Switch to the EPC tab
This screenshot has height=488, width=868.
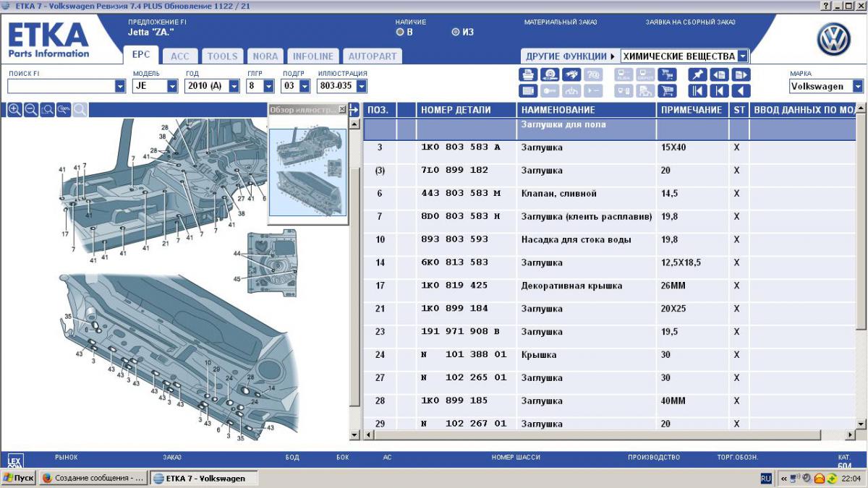141,55
